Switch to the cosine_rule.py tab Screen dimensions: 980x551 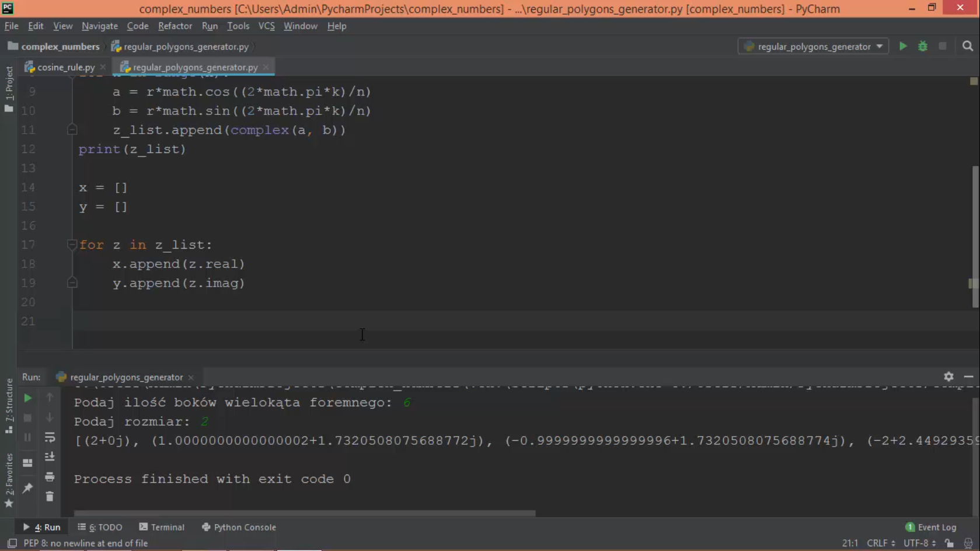[65, 67]
